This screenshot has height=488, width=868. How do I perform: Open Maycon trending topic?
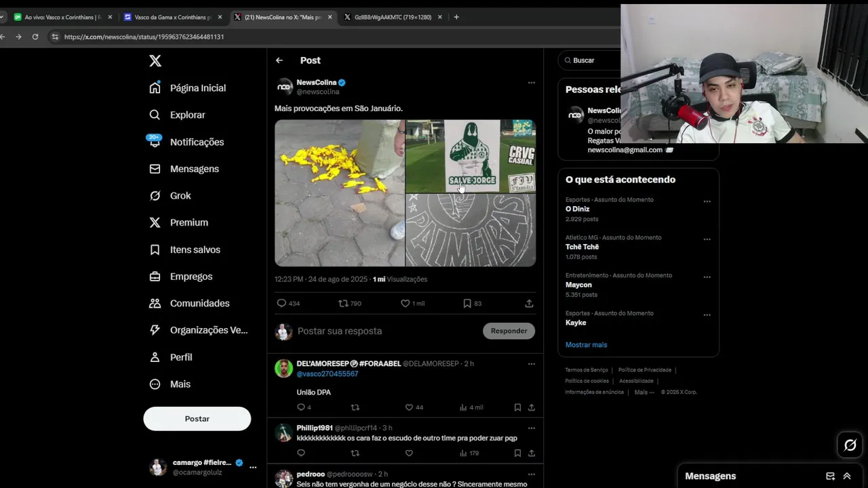[x=578, y=285]
